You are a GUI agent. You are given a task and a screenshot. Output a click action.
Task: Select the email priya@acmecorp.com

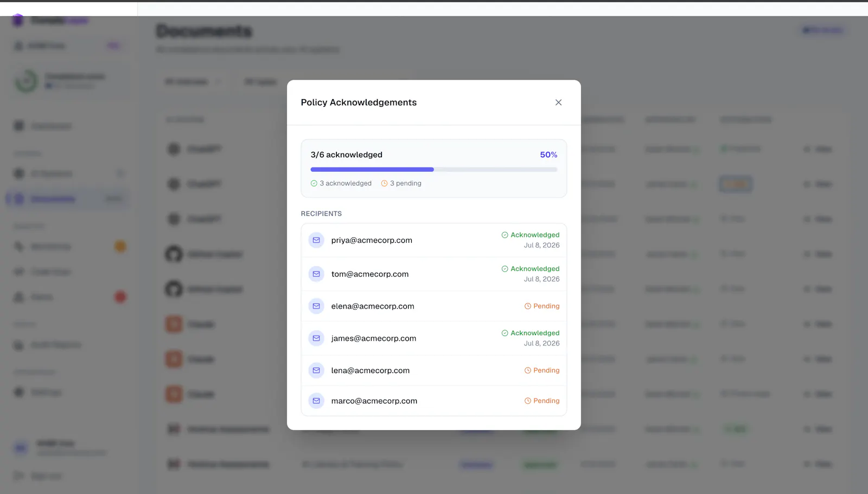click(372, 240)
